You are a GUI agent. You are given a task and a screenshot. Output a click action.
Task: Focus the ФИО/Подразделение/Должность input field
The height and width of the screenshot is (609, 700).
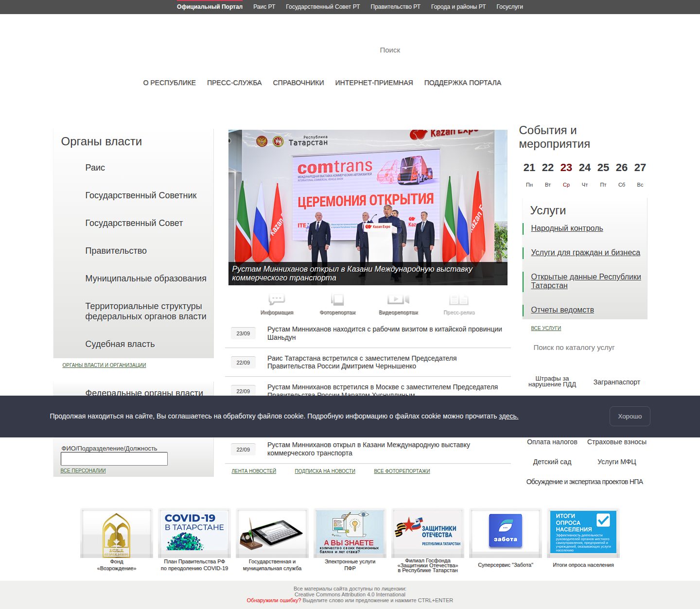point(114,459)
